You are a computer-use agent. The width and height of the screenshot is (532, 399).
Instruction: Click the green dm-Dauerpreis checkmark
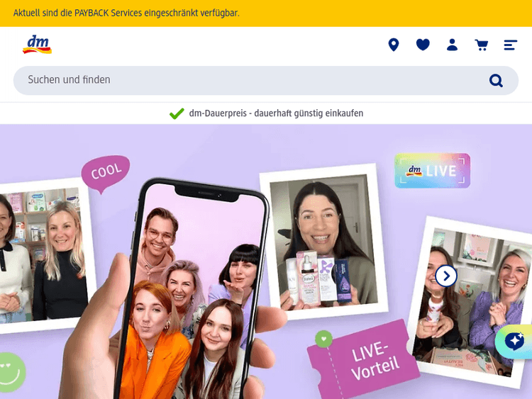(177, 113)
